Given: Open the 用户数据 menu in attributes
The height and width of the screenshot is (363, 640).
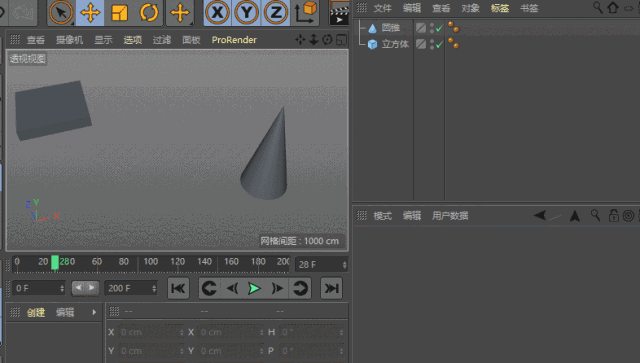Looking at the screenshot, I should pyautogui.click(x=450, y=216).
